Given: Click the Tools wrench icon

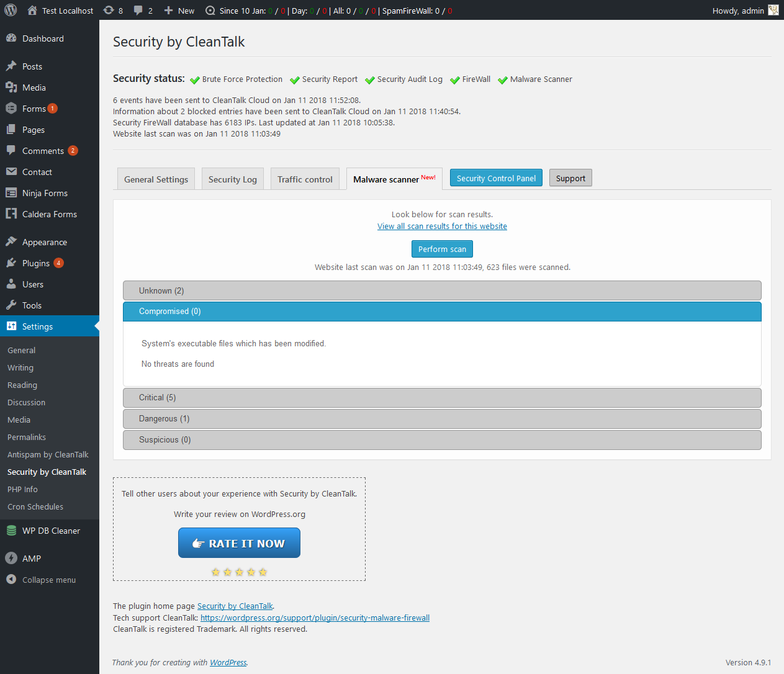Looking at the screenshot, I should [11, 305].
